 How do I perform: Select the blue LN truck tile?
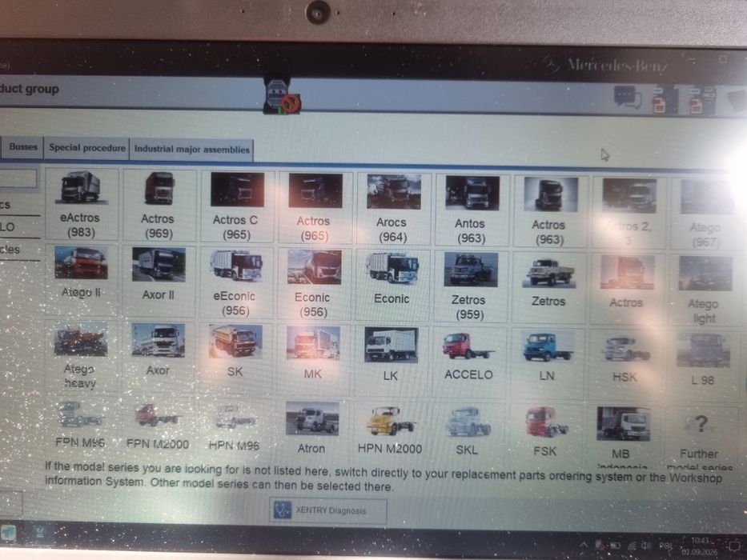pos(547,362)
